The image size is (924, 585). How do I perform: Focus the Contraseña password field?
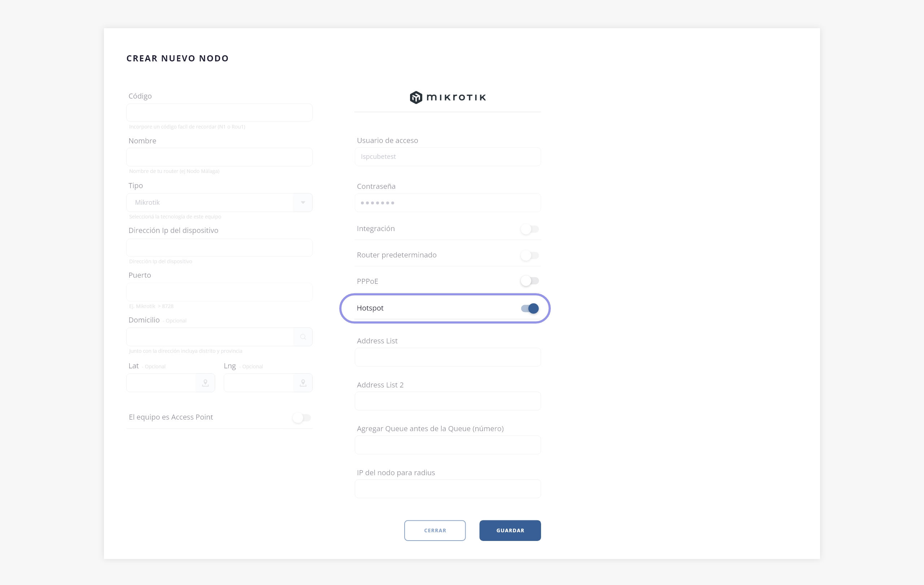tap(448, 203)
